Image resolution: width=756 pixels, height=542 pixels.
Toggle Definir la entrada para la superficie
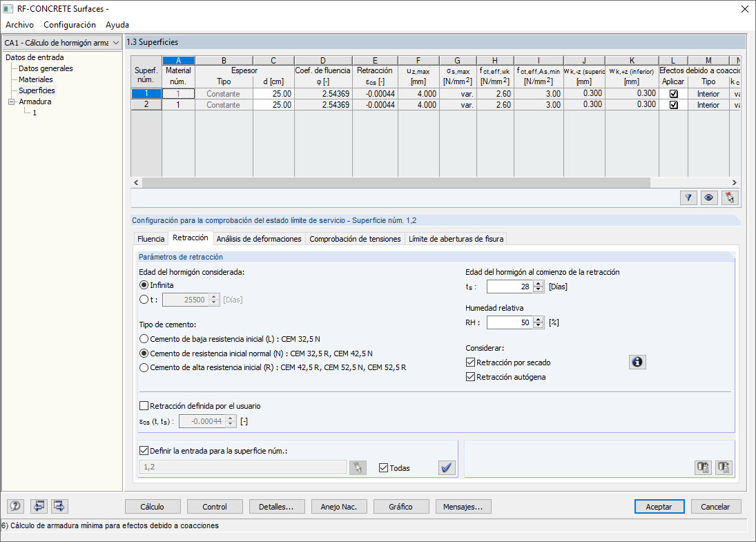point(144,450)
